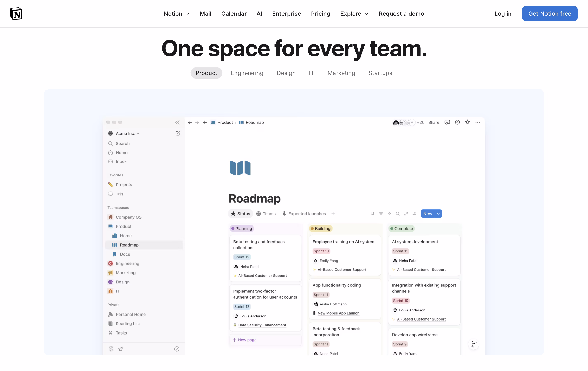Screen dimensions: 588x371
Task: Open Inbox in the sidebar
Action: click(144, 161)
